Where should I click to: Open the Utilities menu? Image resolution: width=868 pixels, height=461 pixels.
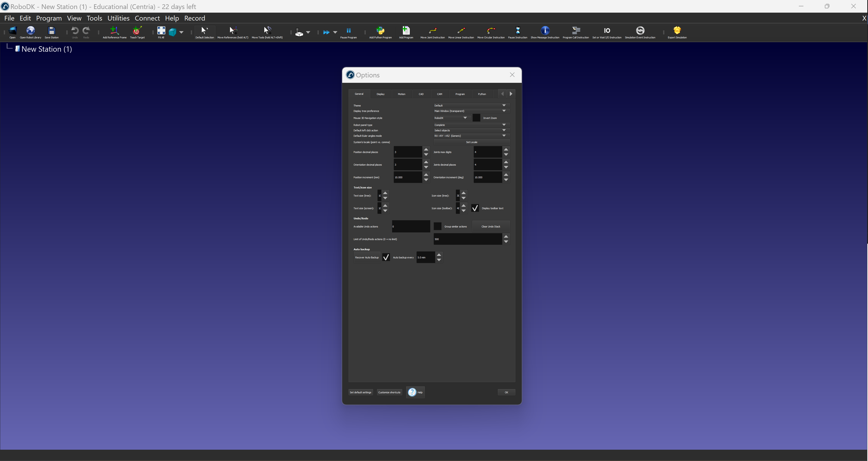118,18
